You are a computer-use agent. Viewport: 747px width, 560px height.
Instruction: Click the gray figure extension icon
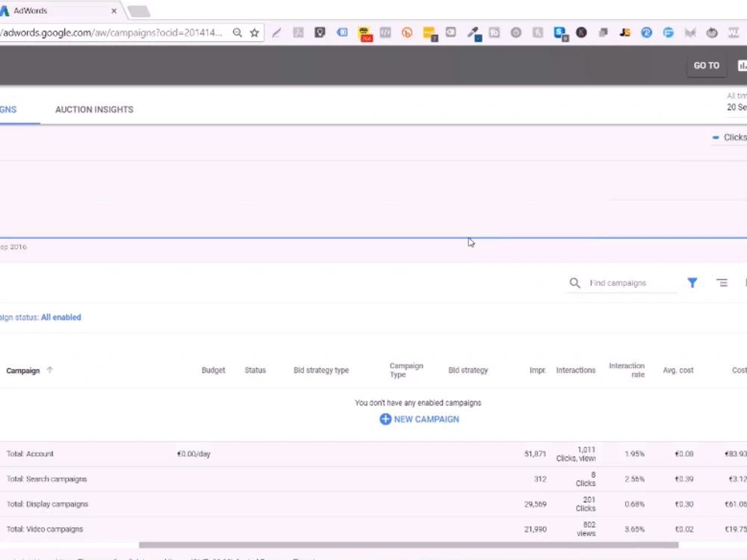click(x=537, y=32)
